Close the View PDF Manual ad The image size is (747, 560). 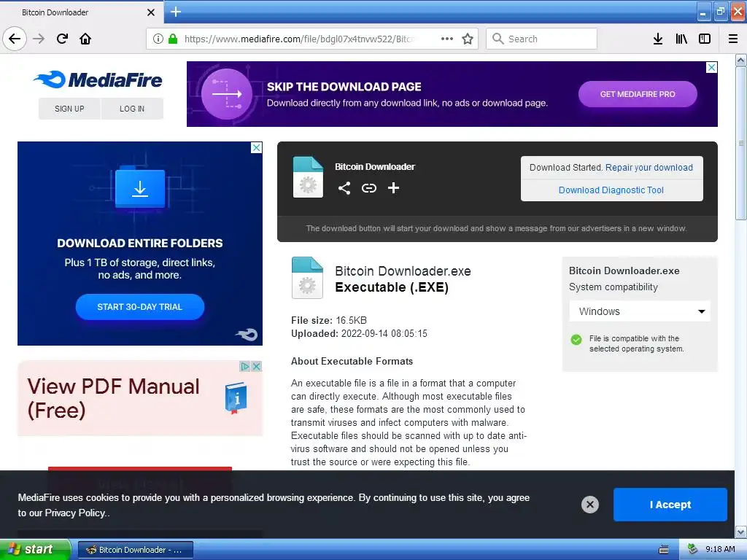(256, 367)
